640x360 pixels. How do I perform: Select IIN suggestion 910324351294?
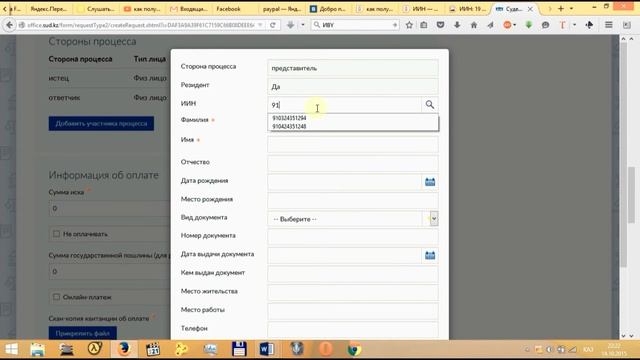click(289, 118)
